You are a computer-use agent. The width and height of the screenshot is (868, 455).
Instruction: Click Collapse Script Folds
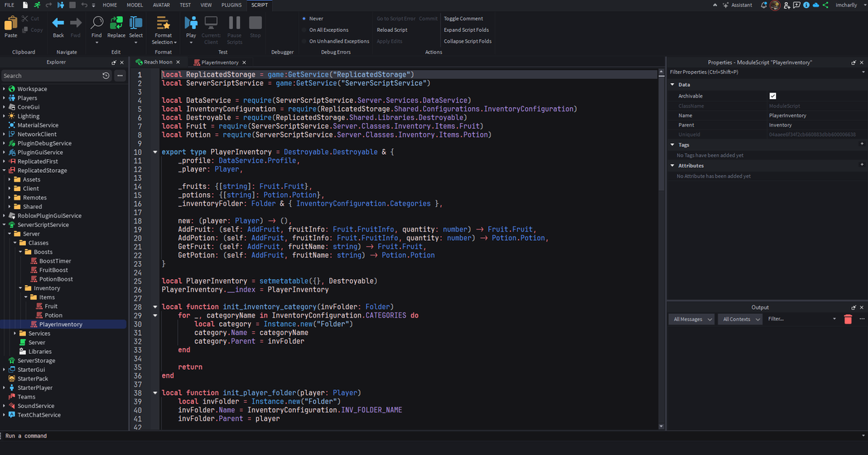468,41
